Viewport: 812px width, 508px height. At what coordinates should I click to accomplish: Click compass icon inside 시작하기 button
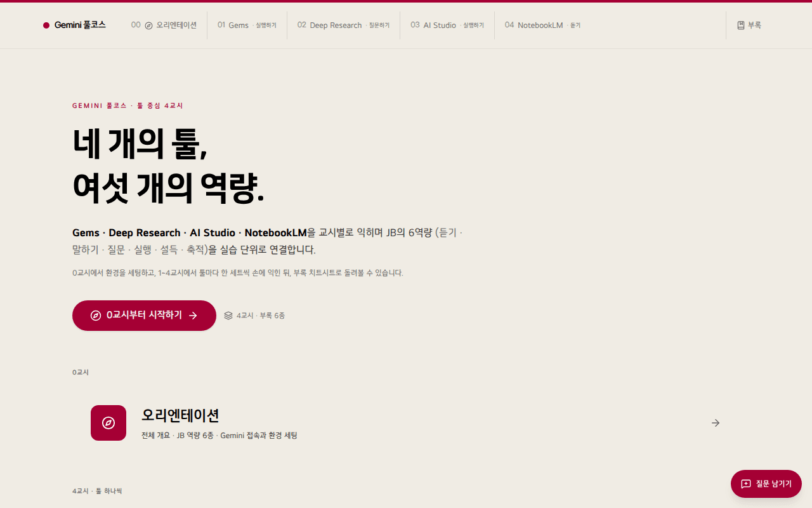pyautogui.click(x=96, y=316)
